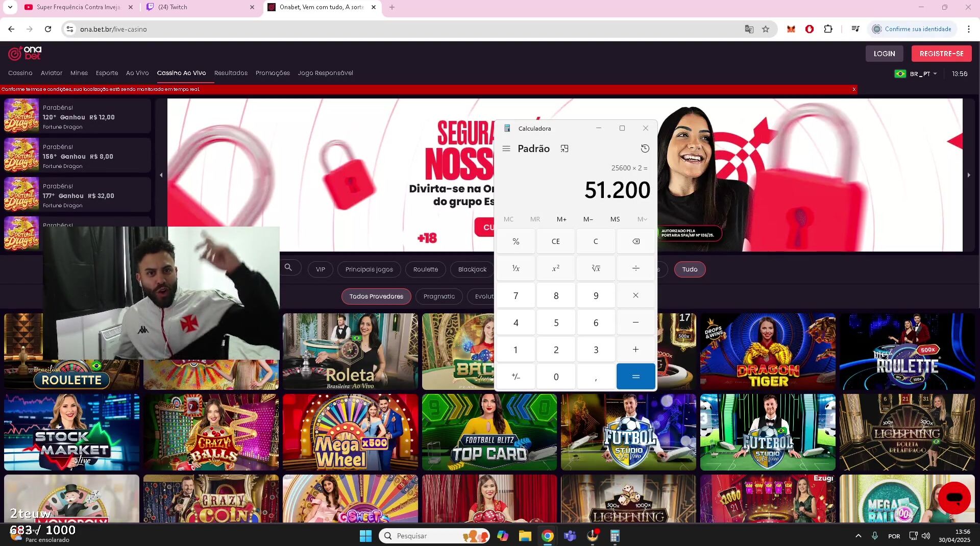
Task: Open the Aviator menu item
Action: point(52,73)
